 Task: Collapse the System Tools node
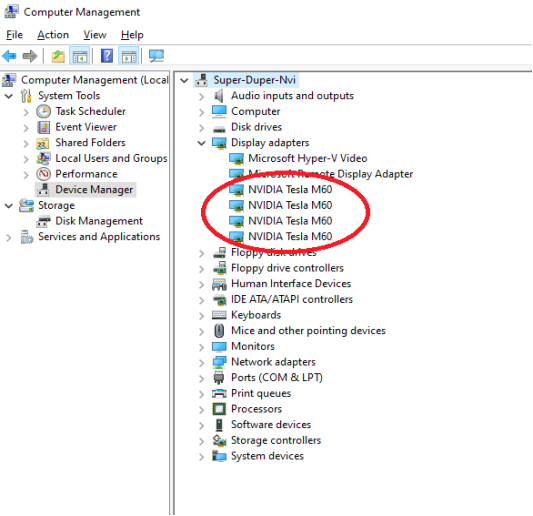click(9, 96)
